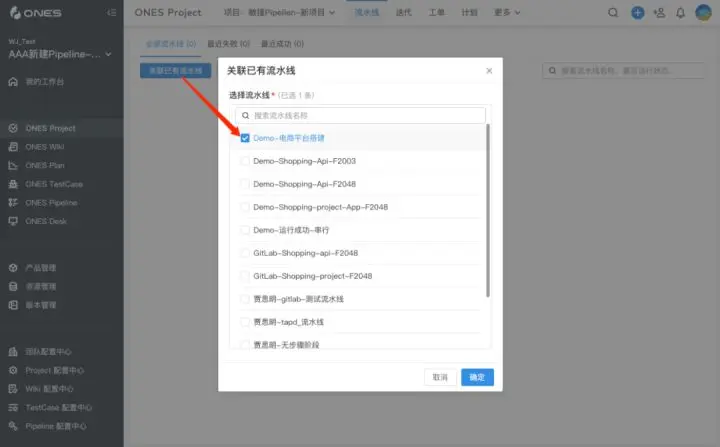720x447 pixels.
Task: Close the 关联已有流水线 dialog with X
Action: [489, 71]
